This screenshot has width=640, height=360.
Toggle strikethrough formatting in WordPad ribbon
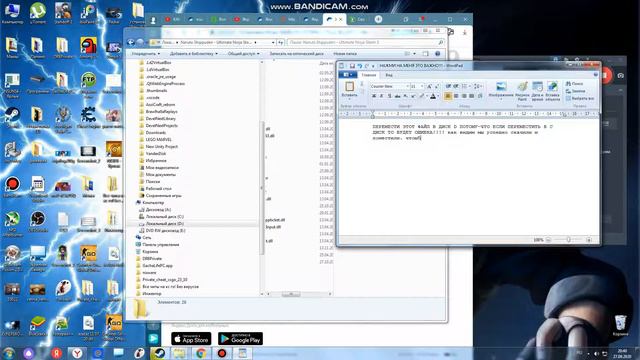pyautogui.click(x=397, y=96)
